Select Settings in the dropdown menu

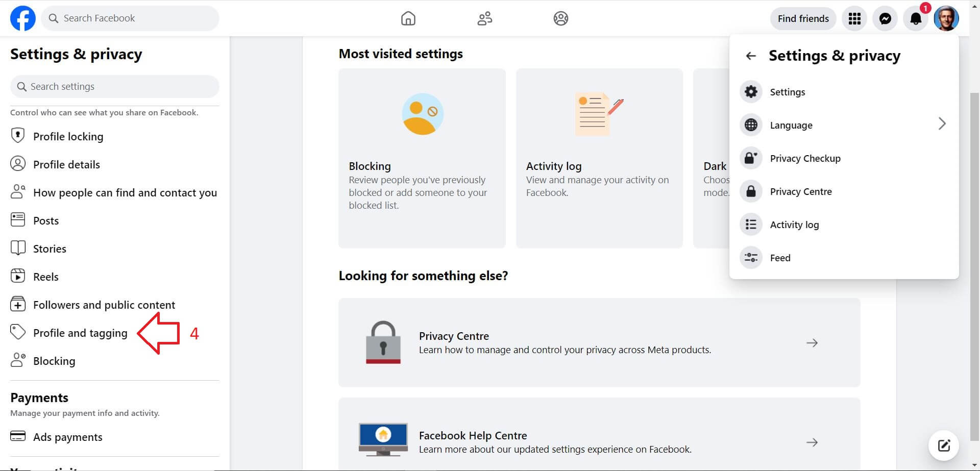pyautogui.click(x=844, y=92)
